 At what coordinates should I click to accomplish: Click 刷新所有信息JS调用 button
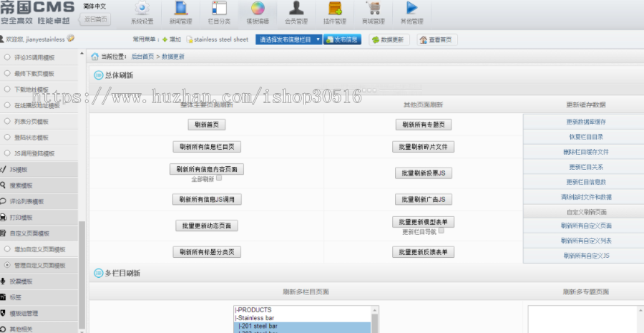point(207,199)
